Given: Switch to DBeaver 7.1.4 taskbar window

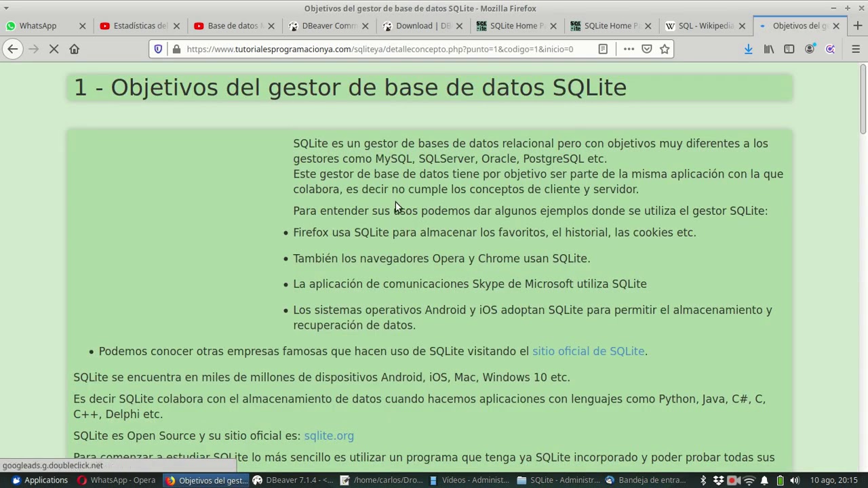Looking at the screenshot, I should [293, 481].
